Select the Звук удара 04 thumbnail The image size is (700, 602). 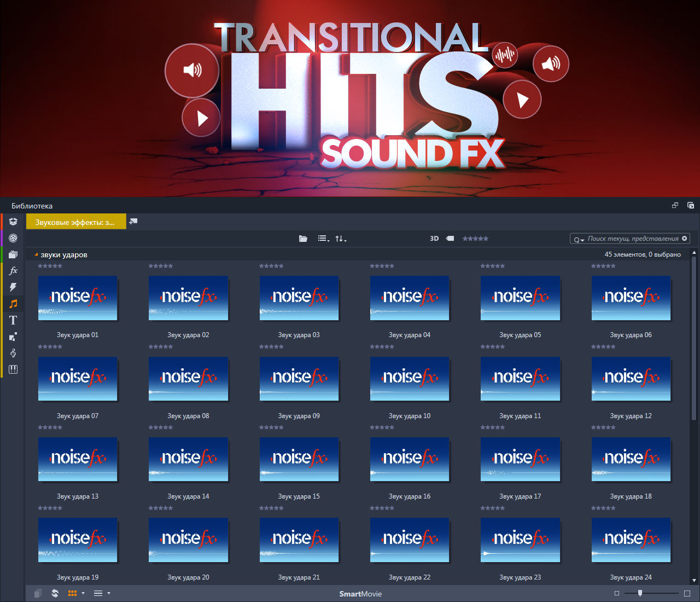point(410,298)
